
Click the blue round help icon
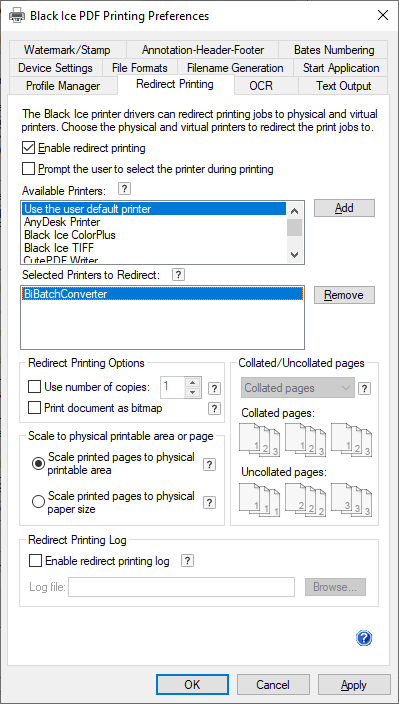point(364,638)
